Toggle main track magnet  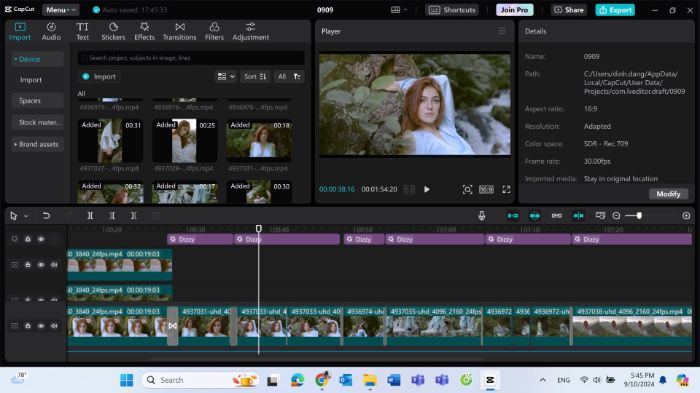(512, 216)
